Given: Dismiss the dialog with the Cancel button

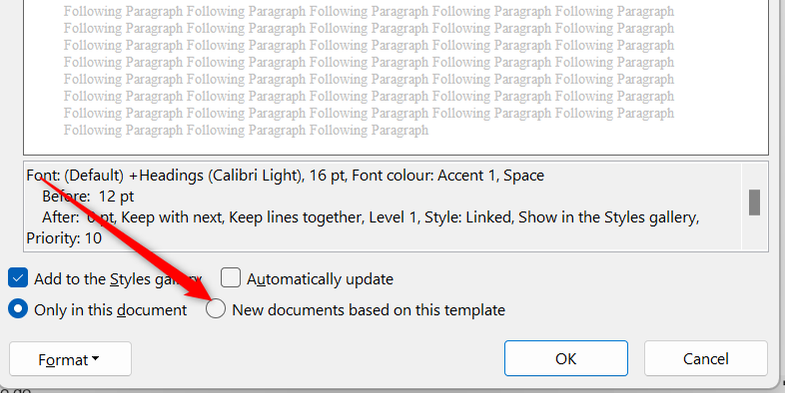Looking at the screenshot, I should 705,358.
